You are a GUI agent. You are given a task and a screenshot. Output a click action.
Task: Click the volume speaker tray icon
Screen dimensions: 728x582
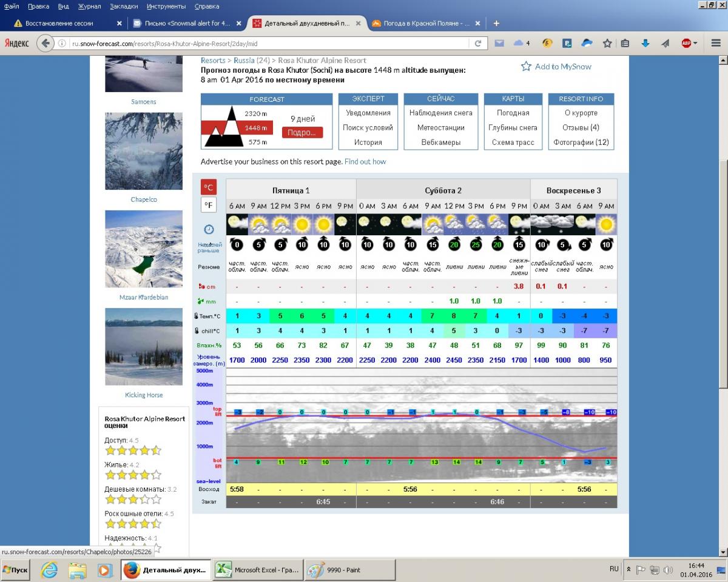coord(668,570)
